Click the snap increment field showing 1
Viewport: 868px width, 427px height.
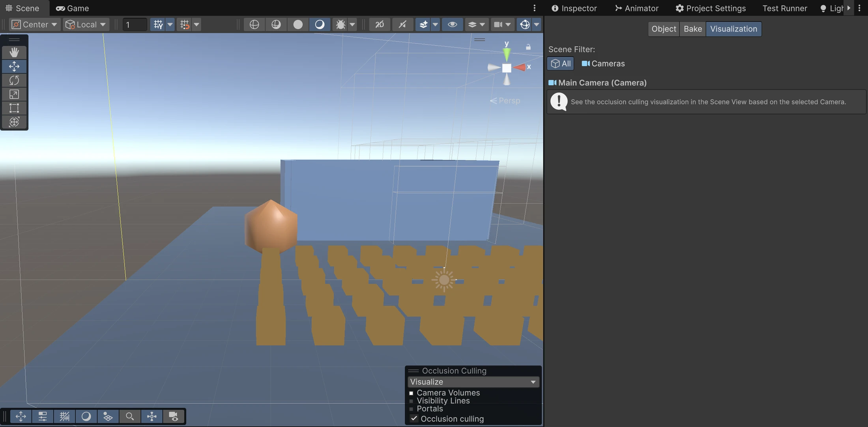[135, 24]
